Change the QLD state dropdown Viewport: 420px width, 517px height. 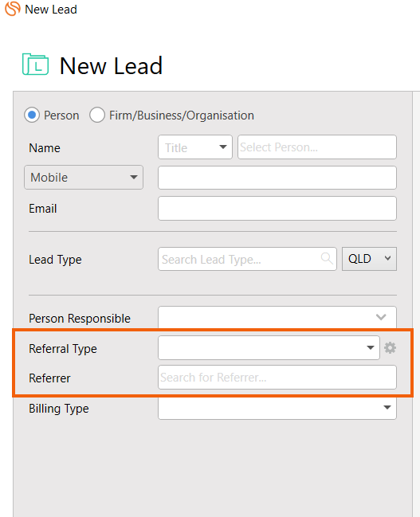(x=369, y=259)
